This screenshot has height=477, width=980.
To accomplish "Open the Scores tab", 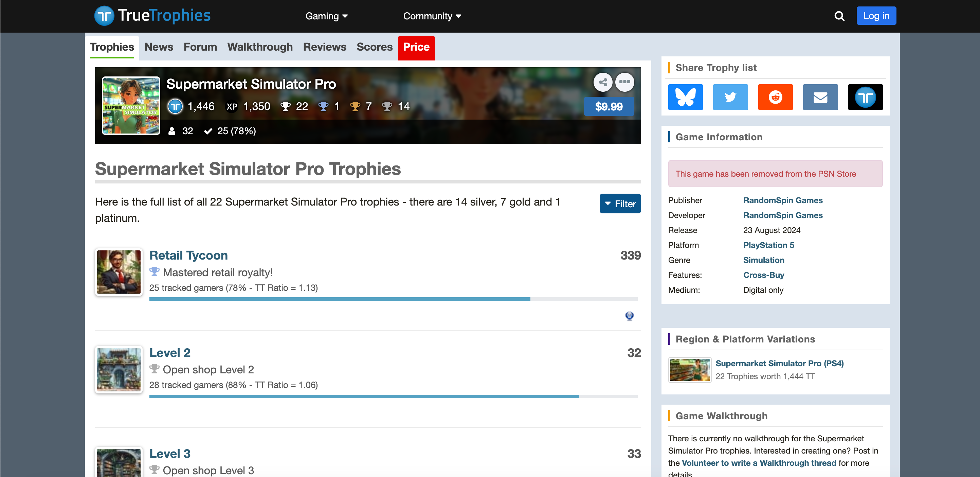I will tap(374, 47).
